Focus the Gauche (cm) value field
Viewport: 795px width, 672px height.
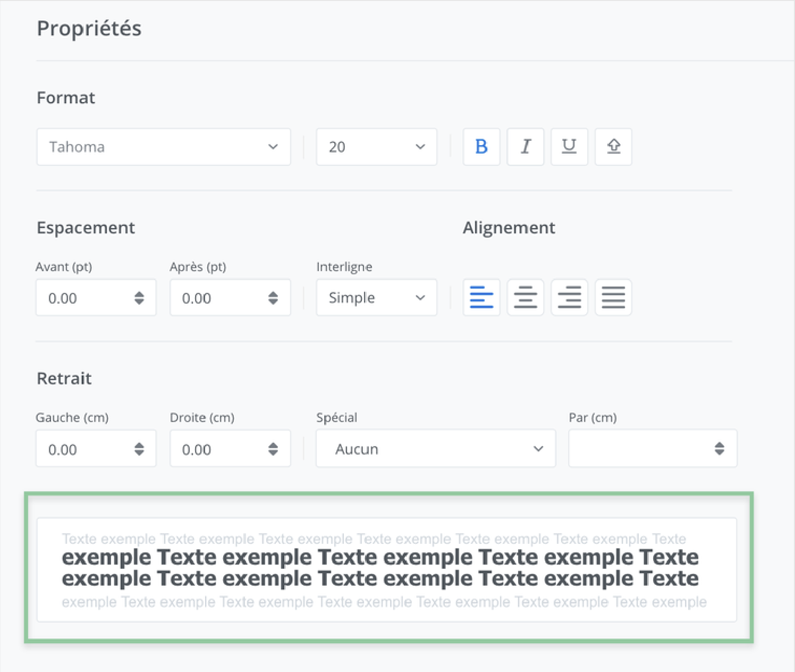[80, 449]
